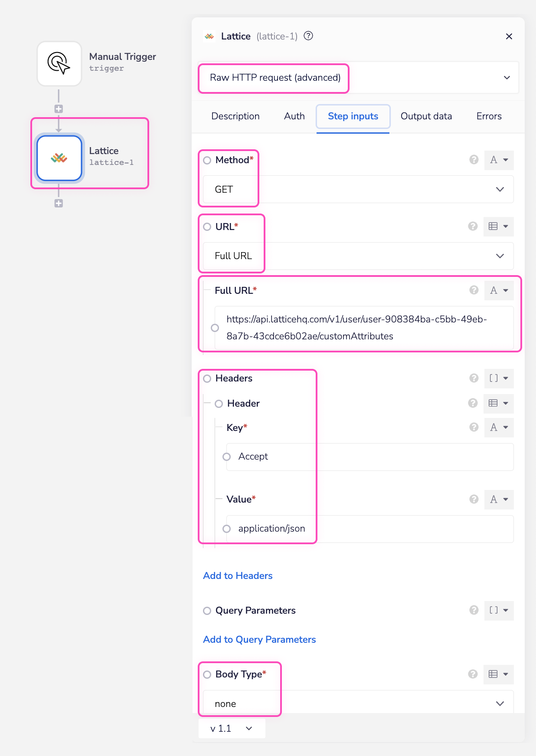The width and height of the screenshot is (536, 756).
Task: Open the version v 1.1 dropdown
Action: (232, 728)
